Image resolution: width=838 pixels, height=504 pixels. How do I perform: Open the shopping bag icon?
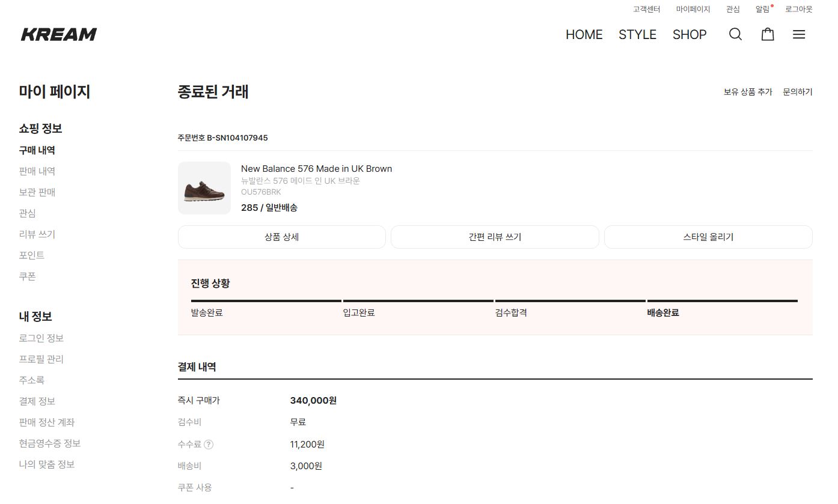768,34
